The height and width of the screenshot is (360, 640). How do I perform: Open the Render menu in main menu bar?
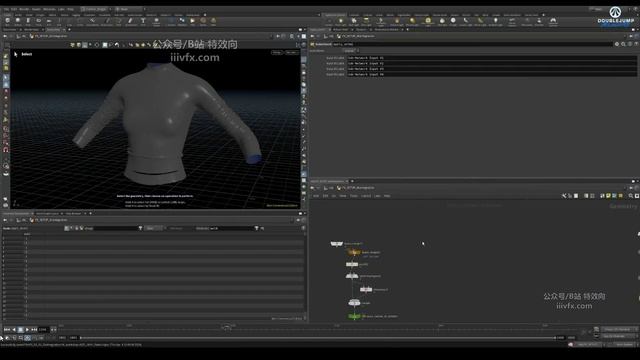pyautogui.click(x=24, y=9)
